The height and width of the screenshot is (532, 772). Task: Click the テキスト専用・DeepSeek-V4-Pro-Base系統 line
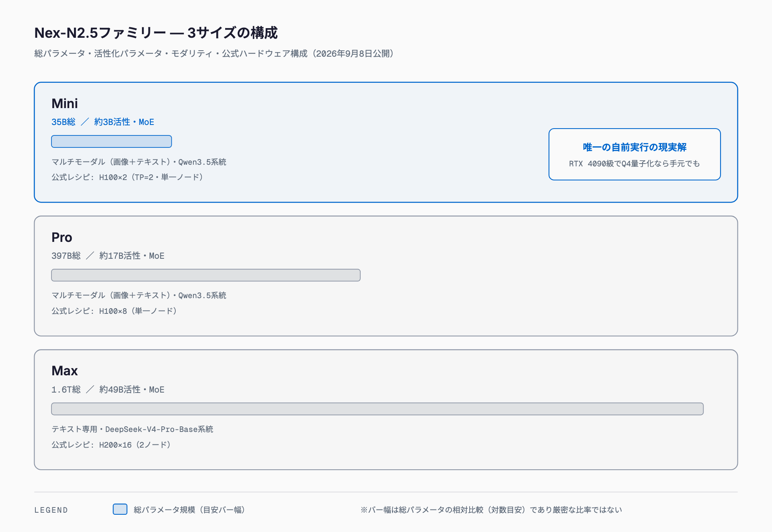133,429
